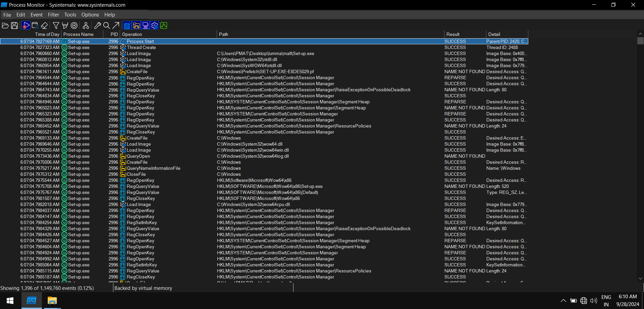Open the Filter funnel icon
Image resolution: width=644 pixels, height=309 pixels.
point(56,25)
